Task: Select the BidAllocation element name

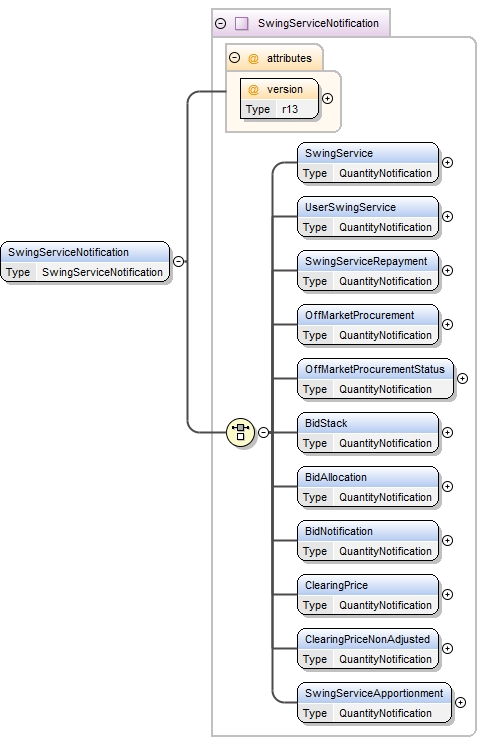Action: 335,477
